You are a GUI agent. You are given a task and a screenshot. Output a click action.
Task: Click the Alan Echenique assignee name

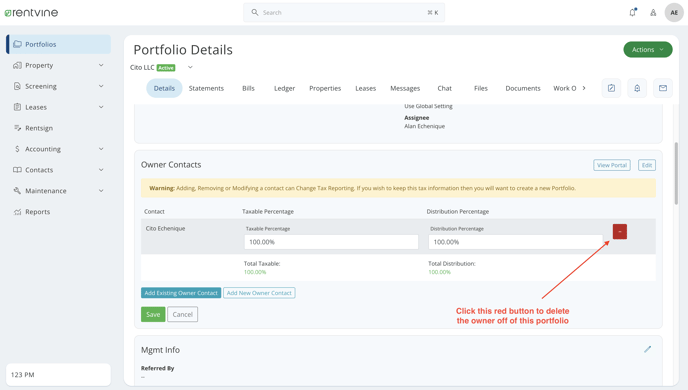424,126
